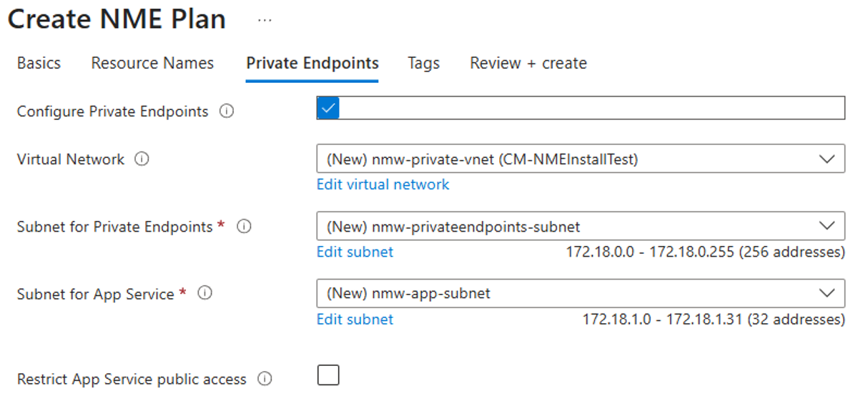This screenshot has width=868, height=416.
Task: Expand the Subnet for Private Endpoints dropdown
Action: pos(827,226)
